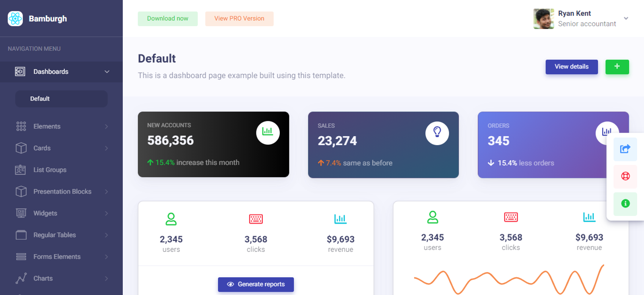Viewport: 644px width, 295px height.
Task: Collapse the Dashboards menu chevron
Action: point(107,72)
